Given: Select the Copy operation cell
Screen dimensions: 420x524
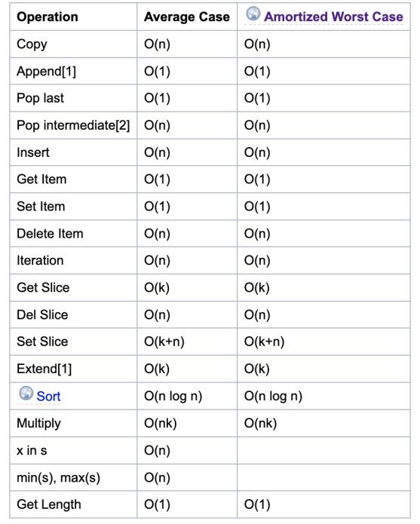Looking at the screenshot, I should click(x=73, y=44).
